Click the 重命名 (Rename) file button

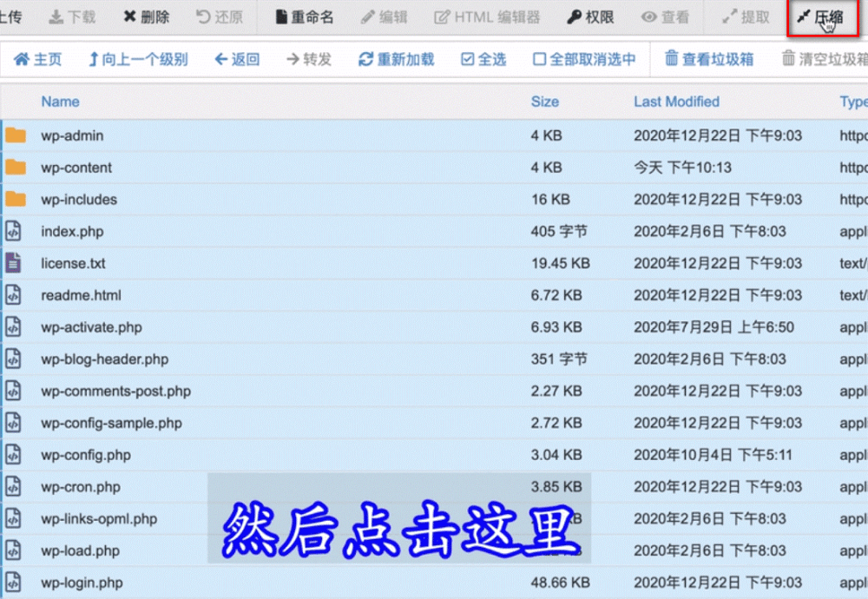304,17
